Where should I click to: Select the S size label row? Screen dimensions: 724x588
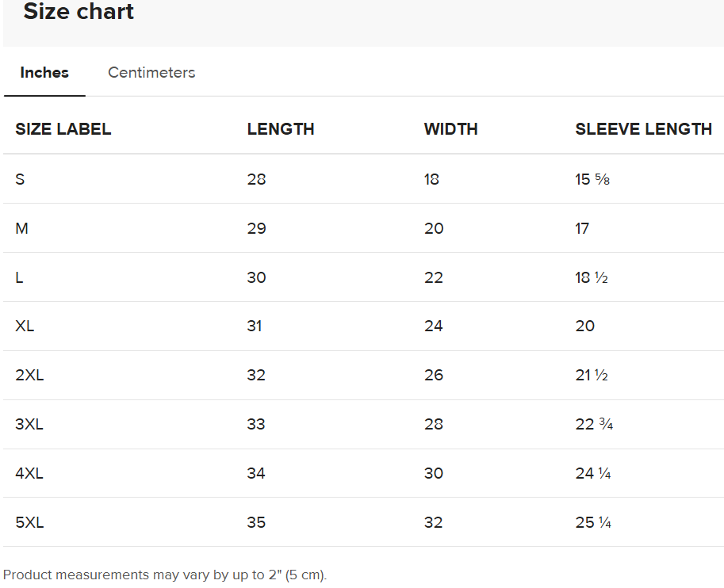(20, 179)
